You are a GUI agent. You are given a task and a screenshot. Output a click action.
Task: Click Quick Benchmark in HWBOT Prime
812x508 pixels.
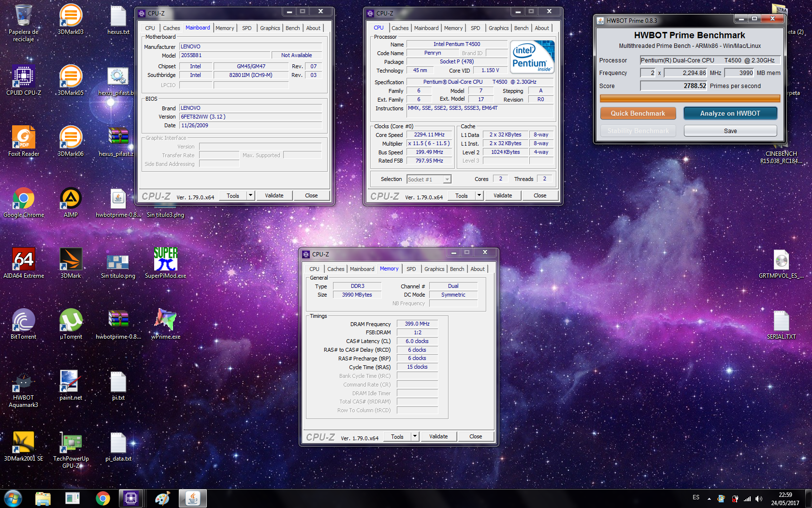click(638, 113)
